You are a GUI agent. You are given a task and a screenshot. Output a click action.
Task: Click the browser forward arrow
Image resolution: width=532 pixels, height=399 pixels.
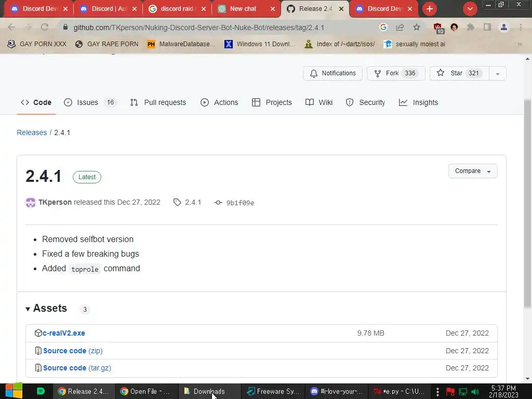point(28,27)
